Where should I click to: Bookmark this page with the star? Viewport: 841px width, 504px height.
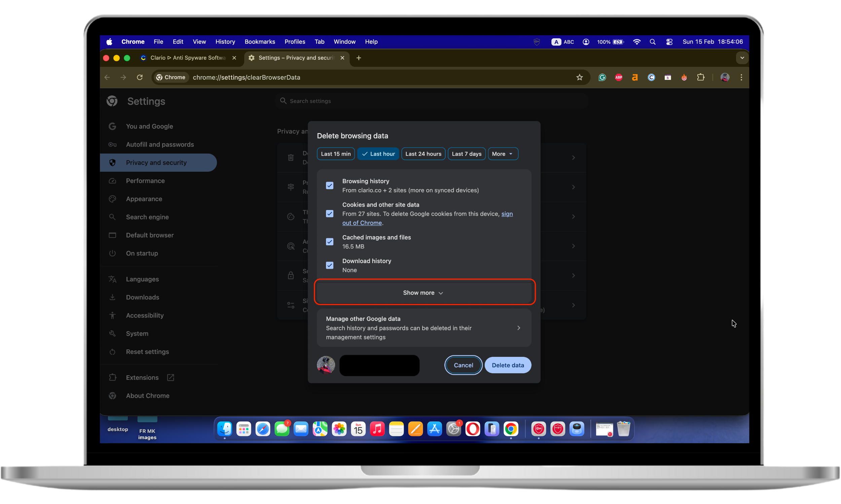coord(579,77)
